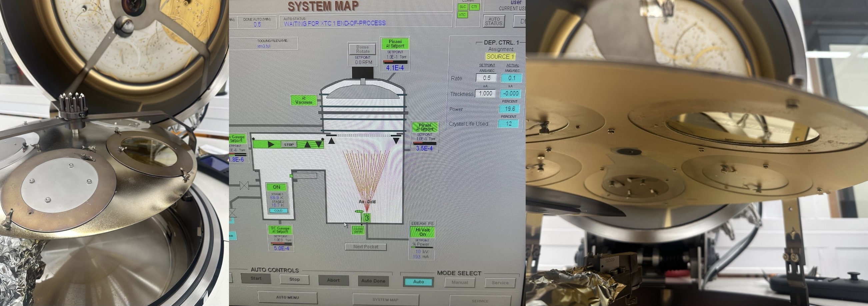Select the green pocket 3 crucible icon

point(367,218)
